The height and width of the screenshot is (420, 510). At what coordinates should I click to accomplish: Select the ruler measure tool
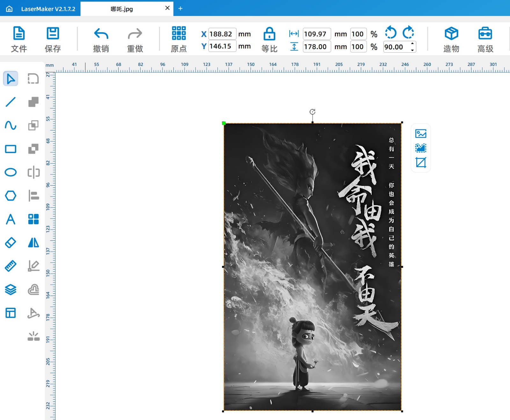[11, 266]
